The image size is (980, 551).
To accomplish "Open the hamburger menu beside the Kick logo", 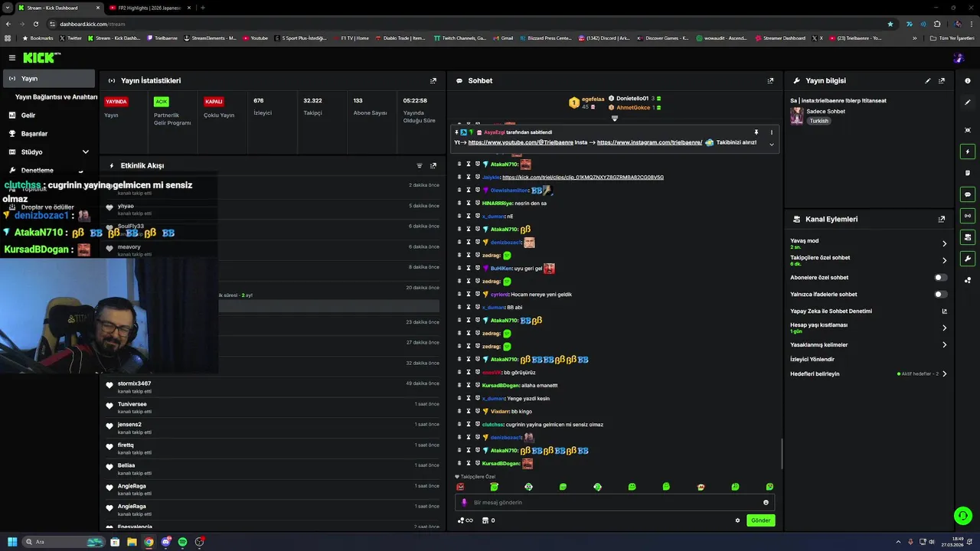I will click(x=11, y=57).
